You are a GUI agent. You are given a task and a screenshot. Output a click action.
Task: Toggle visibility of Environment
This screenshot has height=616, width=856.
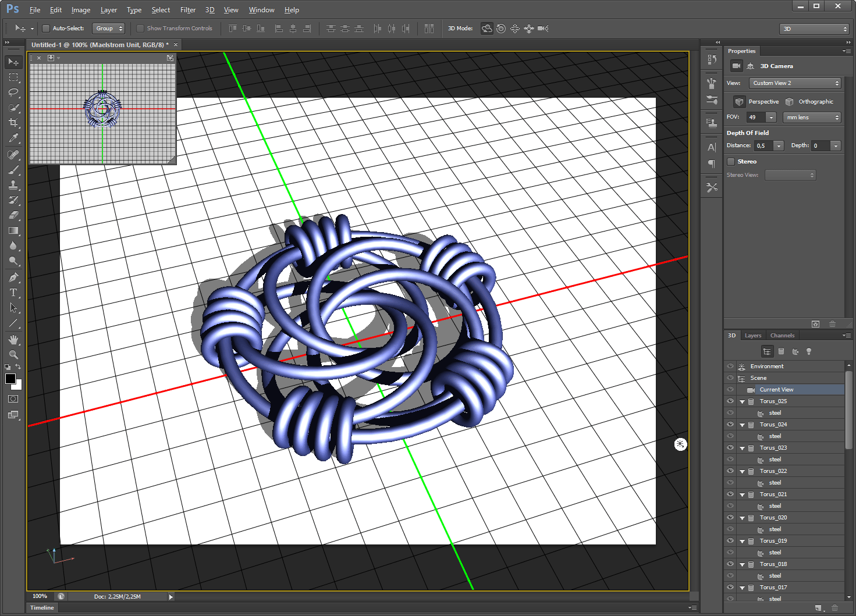(730, 366)
